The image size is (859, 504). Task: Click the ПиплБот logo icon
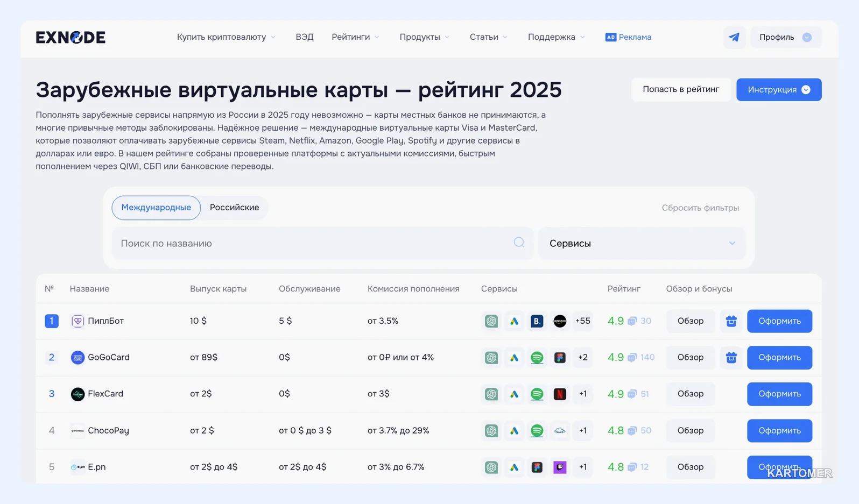[78, 321]
